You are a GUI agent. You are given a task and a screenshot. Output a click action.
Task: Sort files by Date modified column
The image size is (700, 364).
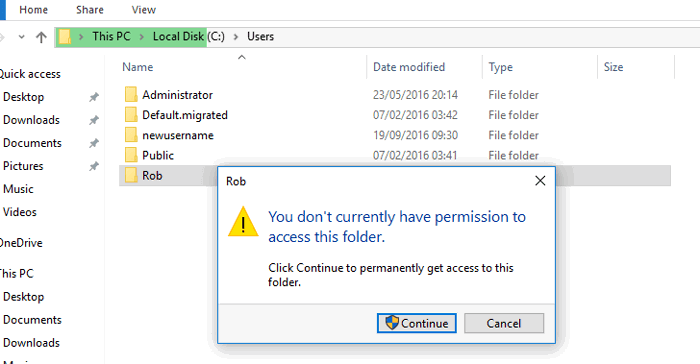coord(409,67)
